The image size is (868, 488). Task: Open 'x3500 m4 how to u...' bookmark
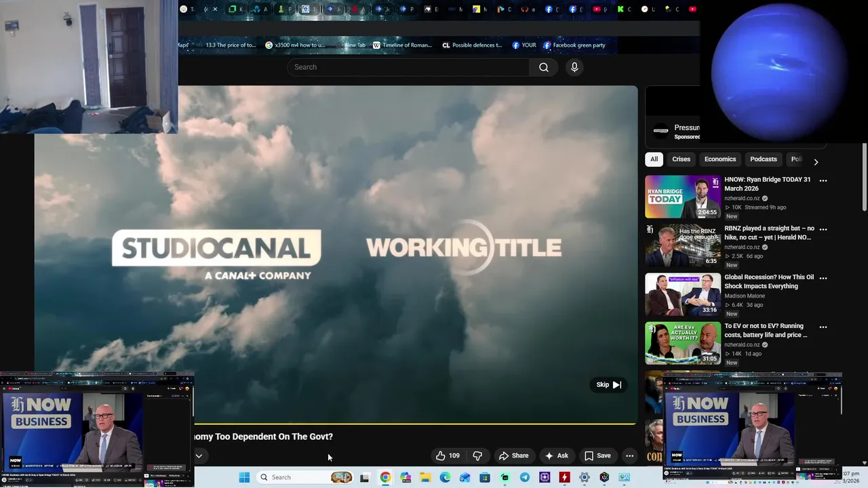295,45
